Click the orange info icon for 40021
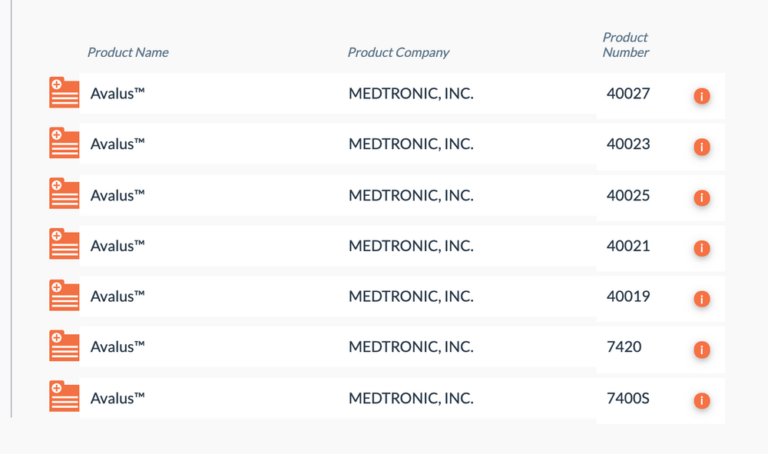The image size is (768, 454). click(701, 248)
